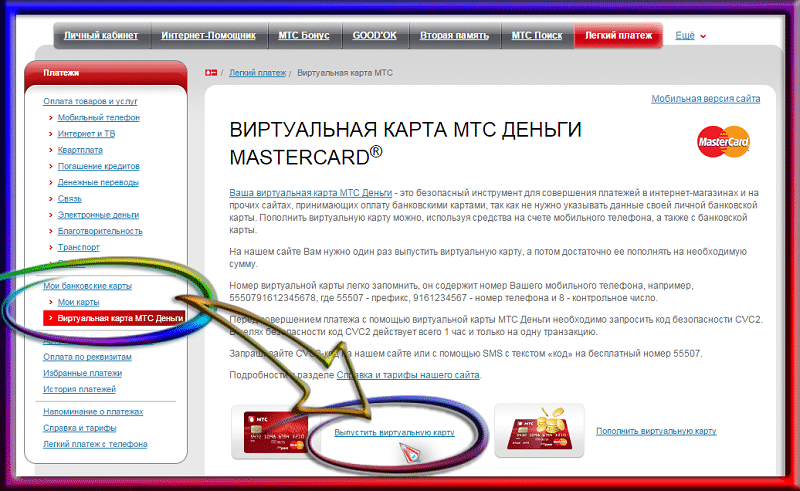Open Легкий платеж с телефона link

click(95, 445)
